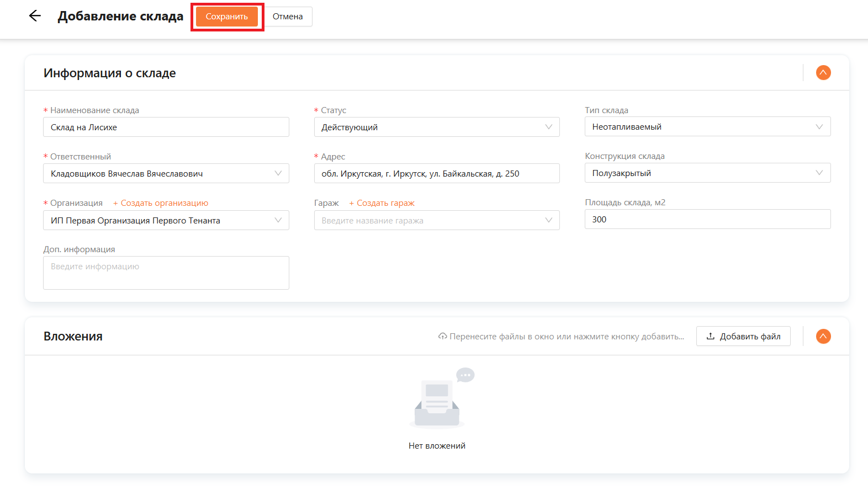Screen dimensions: 868x490
Task: Click the back arrow icon
Action: click(35, 16)
